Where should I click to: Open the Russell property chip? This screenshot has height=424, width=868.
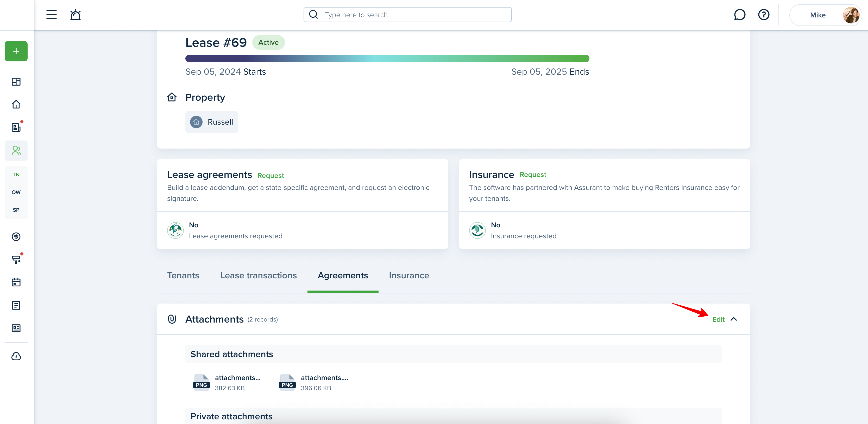pos(212,122)
